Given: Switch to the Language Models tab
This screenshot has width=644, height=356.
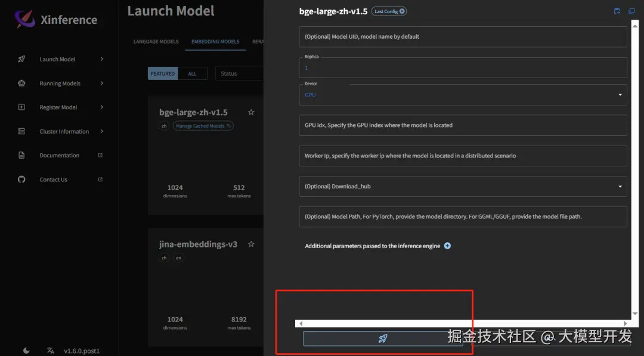Looking at the screenshot, I should click(x=156, y=42).
